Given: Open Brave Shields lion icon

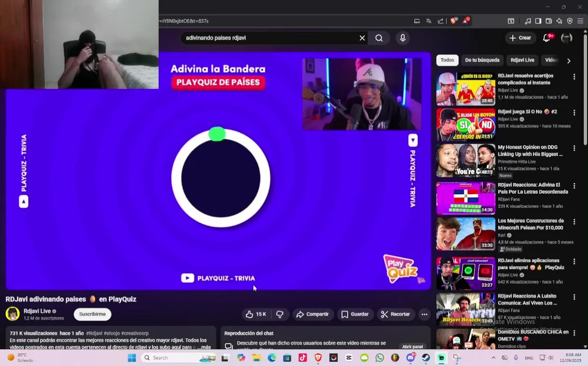Looking at the screenshot, I should 453,21.
